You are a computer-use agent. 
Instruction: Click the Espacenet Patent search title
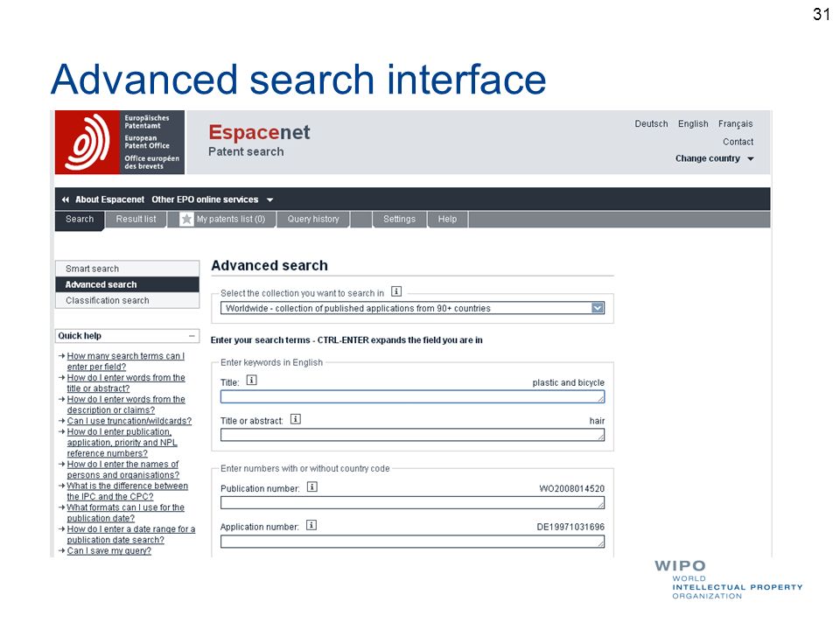tap(259, 140)
